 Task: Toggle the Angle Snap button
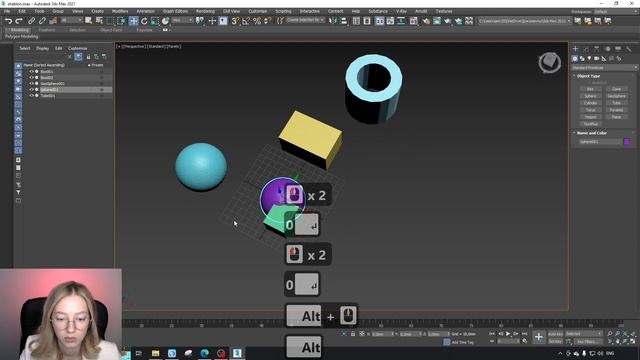point(246,21)
